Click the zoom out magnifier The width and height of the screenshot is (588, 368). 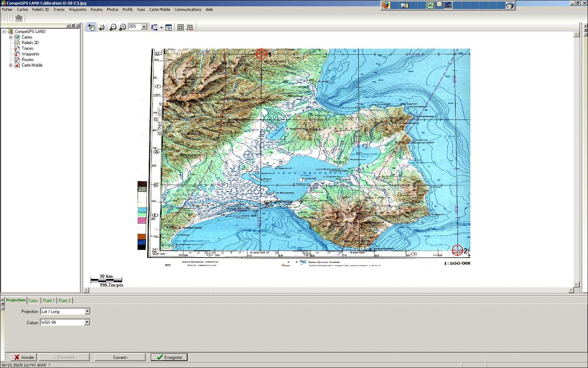tap(113, 27)
